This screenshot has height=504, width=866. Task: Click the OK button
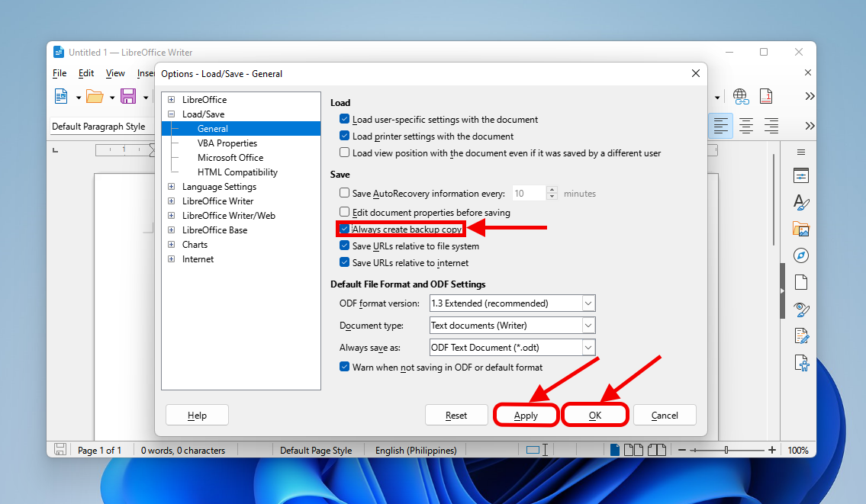595,415
